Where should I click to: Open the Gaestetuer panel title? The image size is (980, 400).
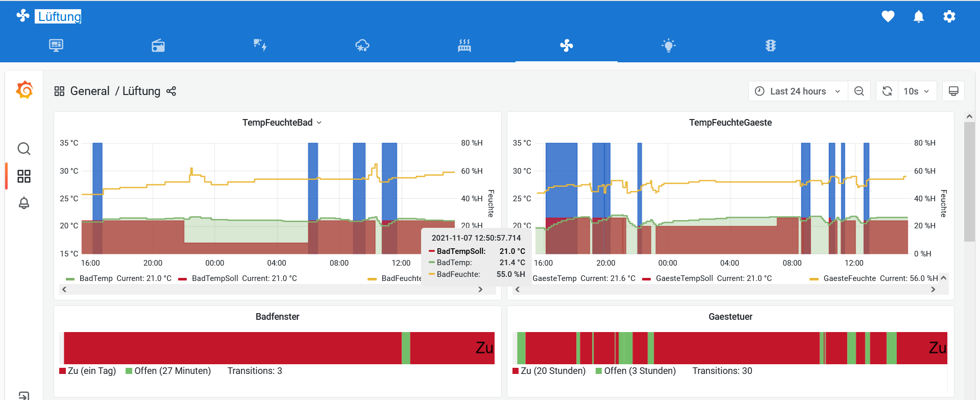point(730,317)
